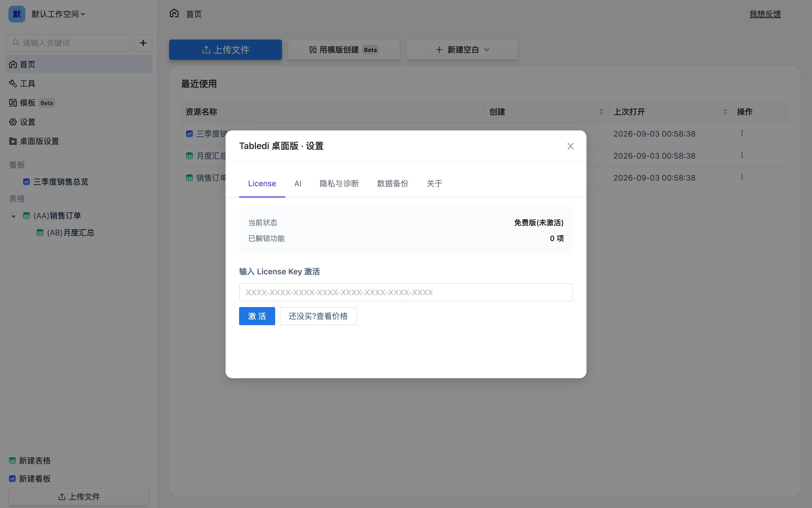This screenshot has width=812, height=508.
Task: Click the 激活 button
Action: 257,316
